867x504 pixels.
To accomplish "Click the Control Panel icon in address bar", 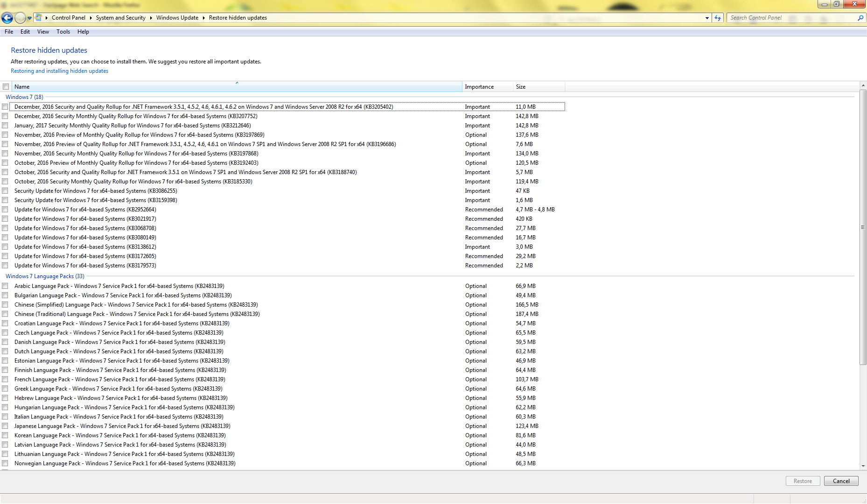I will click(39, 18).
